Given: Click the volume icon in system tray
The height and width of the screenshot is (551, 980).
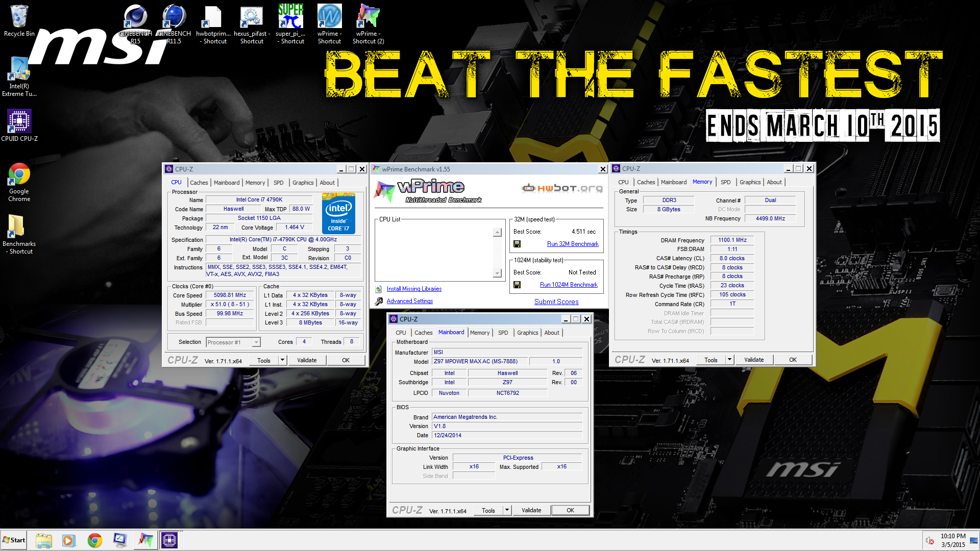Looking at the screenshot, I should pyautogui.click(x=930, y=540).
